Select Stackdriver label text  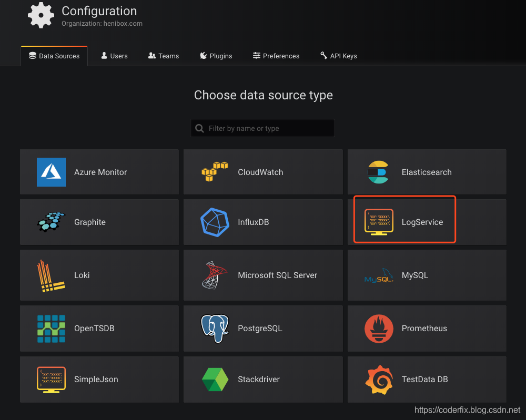pyautogui.click(x=259, y=379)
